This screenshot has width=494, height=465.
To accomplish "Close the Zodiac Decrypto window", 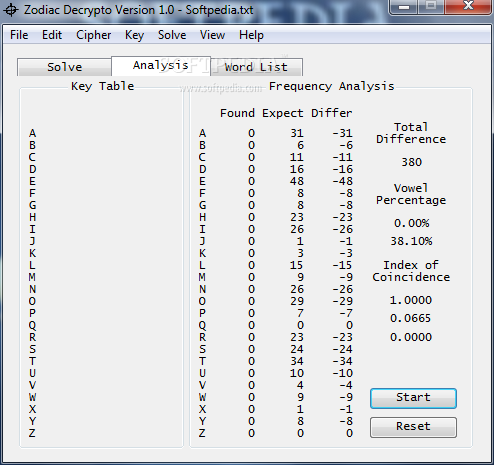I will click(x=468, y=7).
